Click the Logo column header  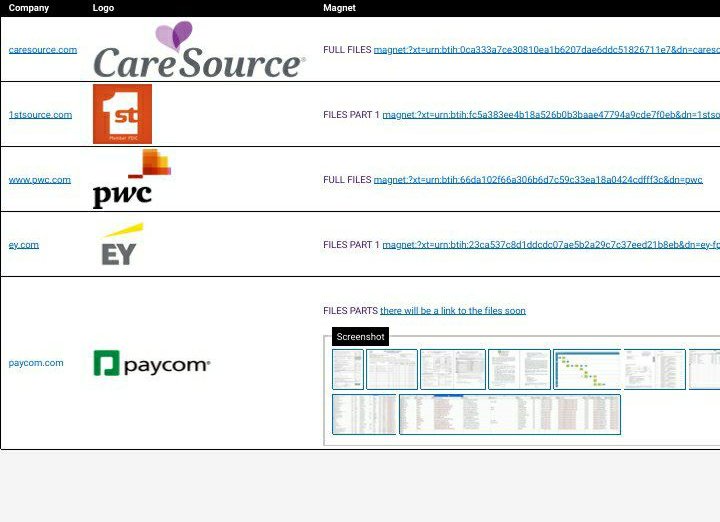click(103, 8)
